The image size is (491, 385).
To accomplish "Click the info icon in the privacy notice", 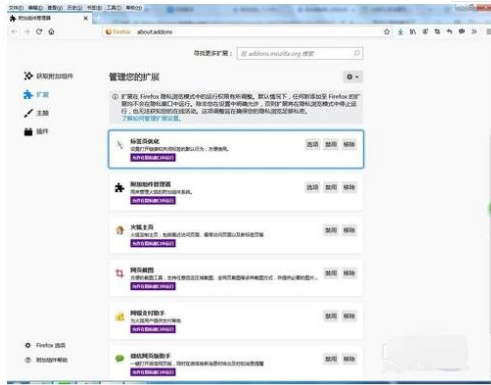I will point(115,97).
